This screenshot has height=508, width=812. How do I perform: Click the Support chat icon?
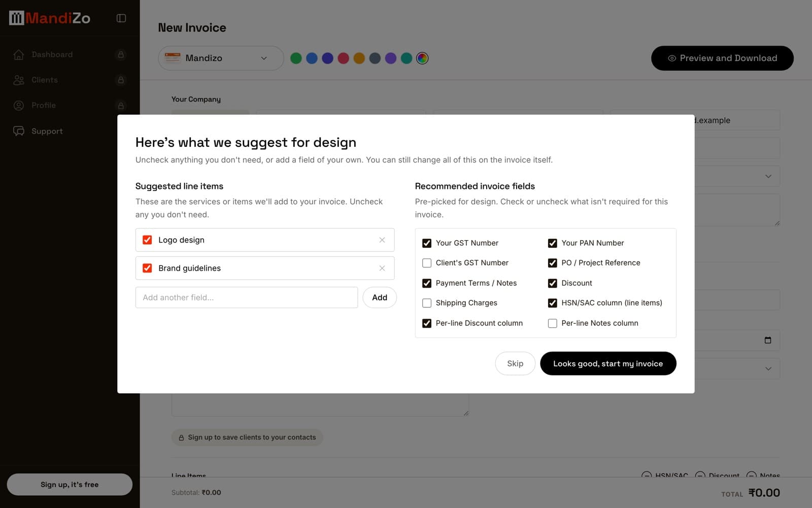point(19,131)
